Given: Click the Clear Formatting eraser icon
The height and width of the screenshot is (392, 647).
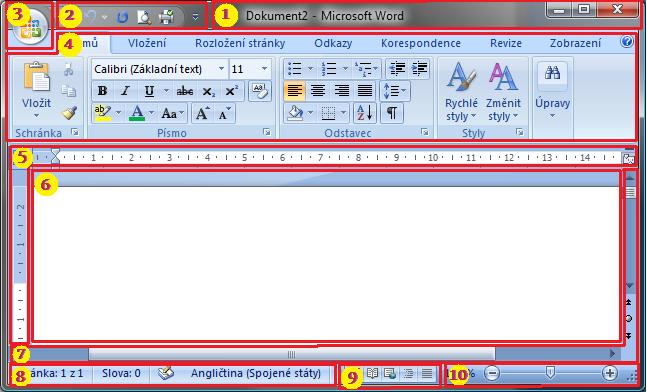Looking at the screenshot, I should click(x=260, y=91).
